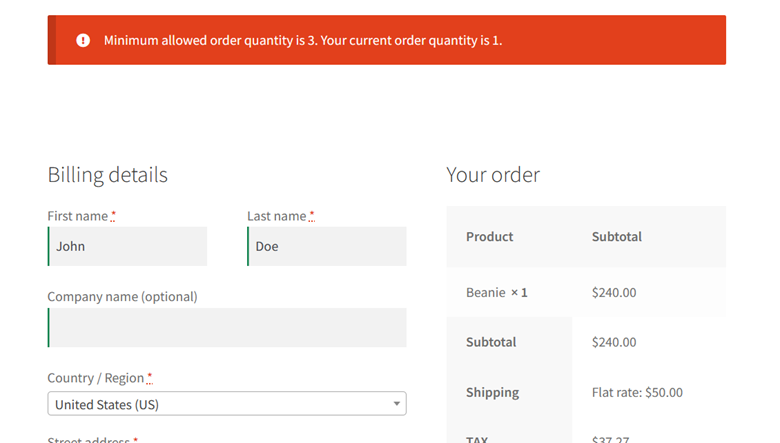The width and height of the screenshot is (780, 443).
Task: Click the Flat rate: $50.00 shipping option
Action: [637, 392]
